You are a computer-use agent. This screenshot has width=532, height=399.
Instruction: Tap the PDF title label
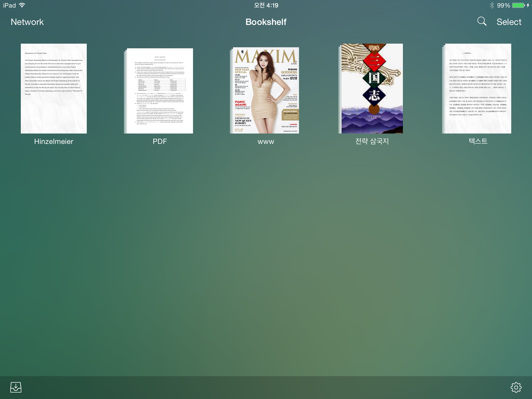(x=159, y=141)
